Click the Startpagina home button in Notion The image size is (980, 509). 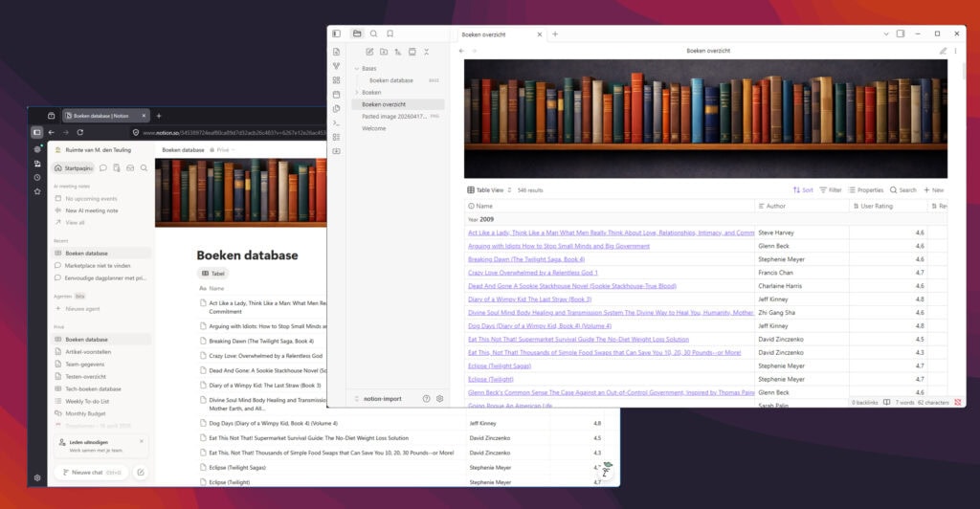74,168
